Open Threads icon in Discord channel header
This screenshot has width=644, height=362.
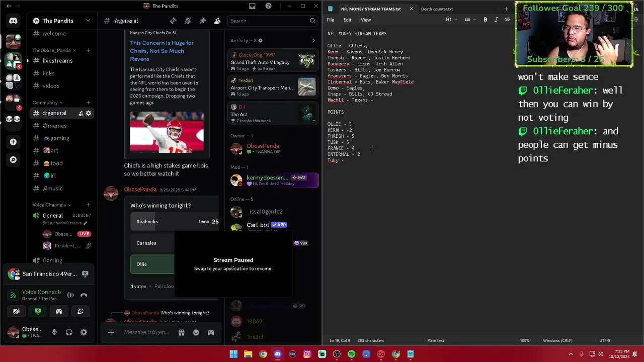(173, 21)
